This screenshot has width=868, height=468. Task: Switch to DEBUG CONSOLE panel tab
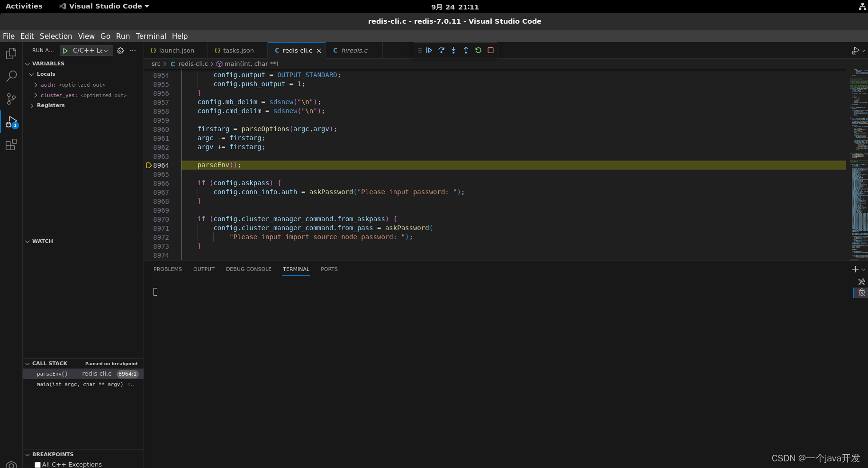click(x=249, y=269)
